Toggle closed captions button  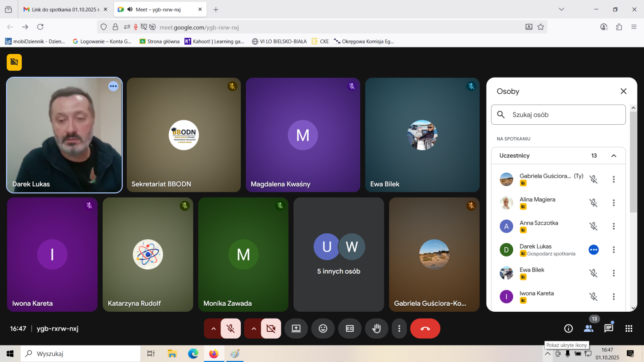pyautogui.click(x=350, y=329)
